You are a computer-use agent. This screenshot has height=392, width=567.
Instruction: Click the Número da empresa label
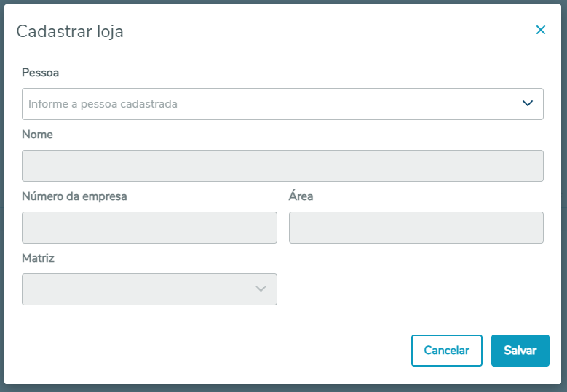[x=74, y=196]
